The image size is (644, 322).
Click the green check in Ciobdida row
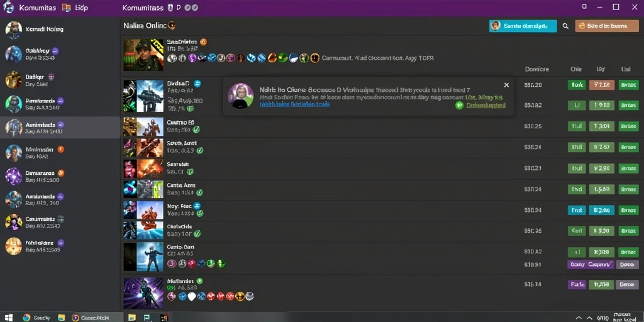point(197,234)
